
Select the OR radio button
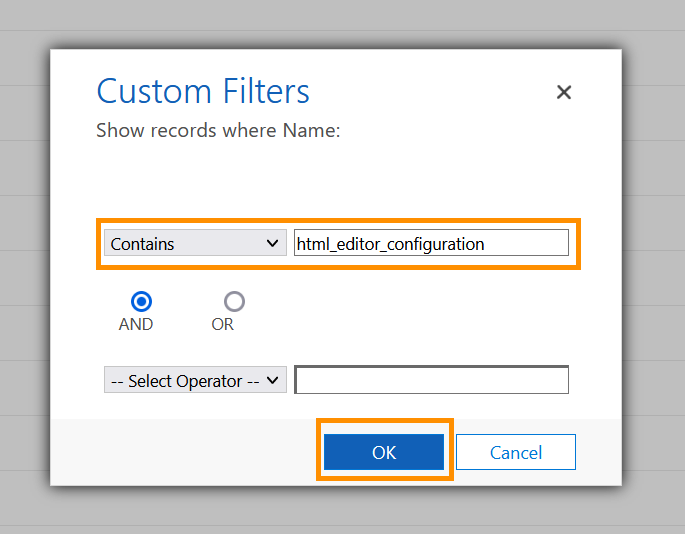tap(234, 302)
